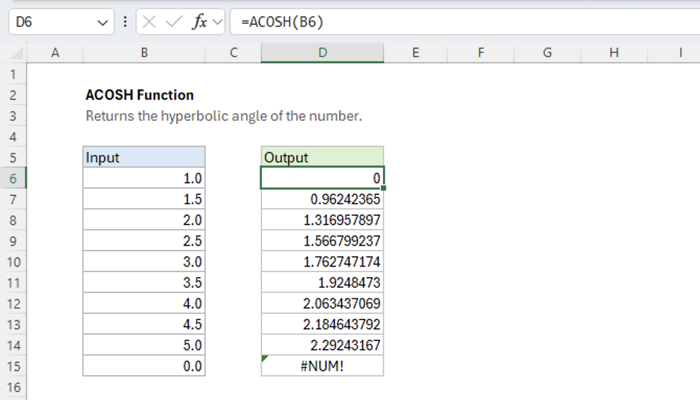Select input cell with value 1.0
This screenshot has width=700, height=400.
144,178
